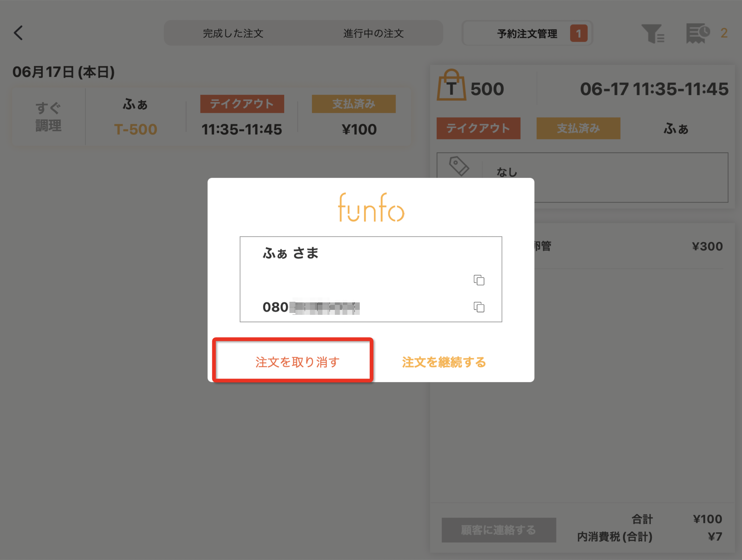Click the 支払済み tag in order list row
The image size is (742, 560).
point(354,104)
